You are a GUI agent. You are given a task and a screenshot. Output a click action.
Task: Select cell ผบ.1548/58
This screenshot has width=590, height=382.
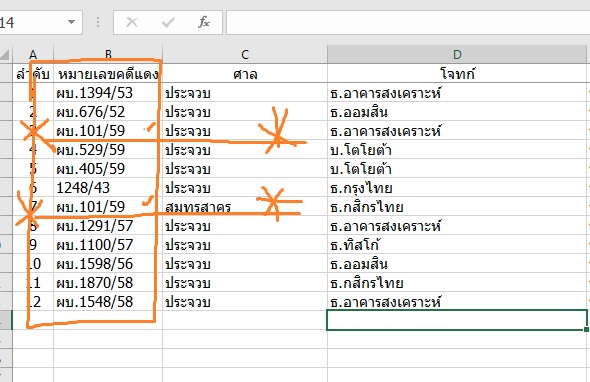click(108, 301)
